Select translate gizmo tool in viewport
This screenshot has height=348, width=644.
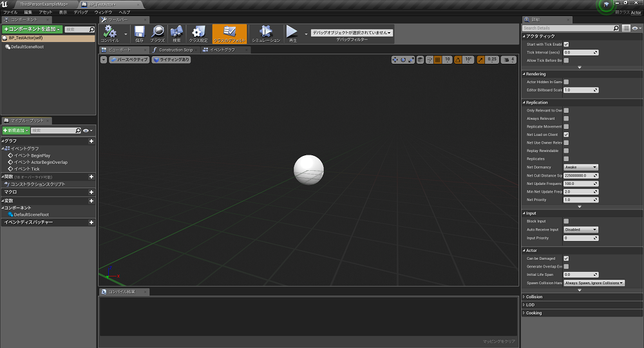(395, 60)
